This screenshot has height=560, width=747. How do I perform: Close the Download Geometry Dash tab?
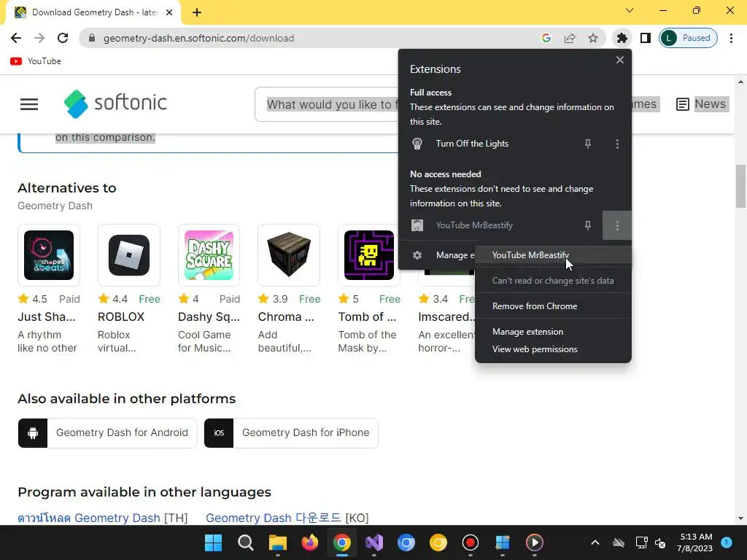(x=169, y=12)
